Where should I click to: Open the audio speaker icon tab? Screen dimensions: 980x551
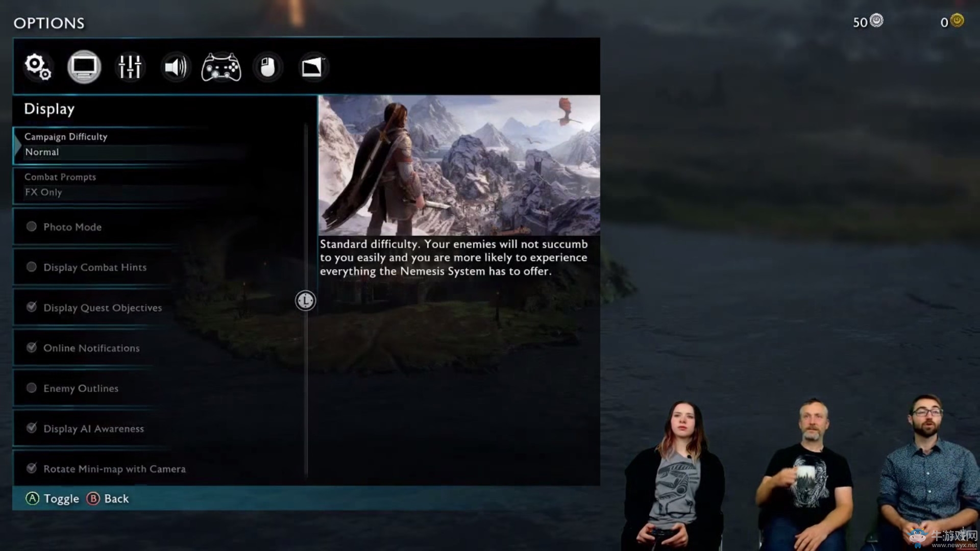pyautogui.click(x=176, y=67)
